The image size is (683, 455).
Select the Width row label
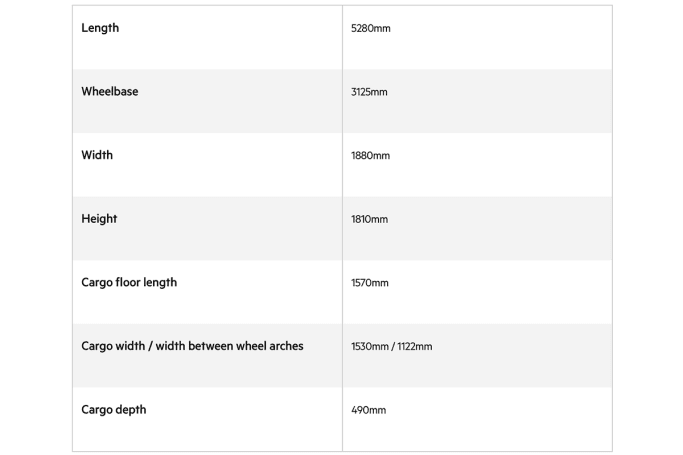(97, 155)
